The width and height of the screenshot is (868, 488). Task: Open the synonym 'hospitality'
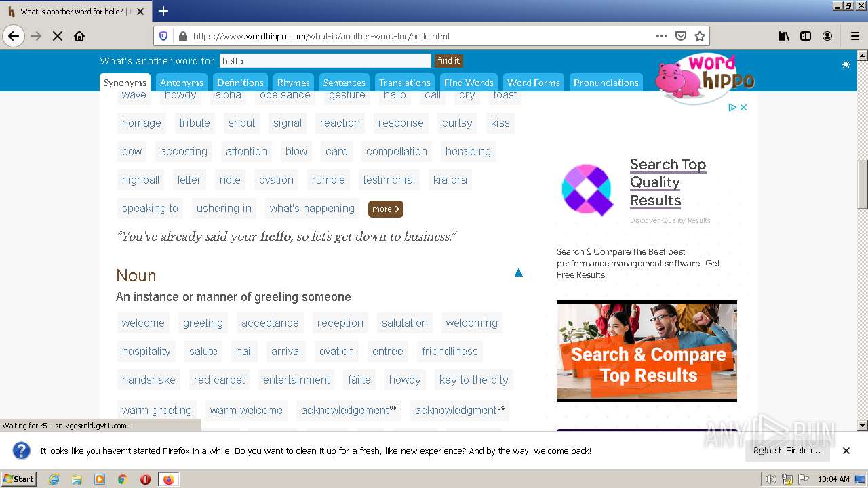pyautogui.click(x=146, y=351)
